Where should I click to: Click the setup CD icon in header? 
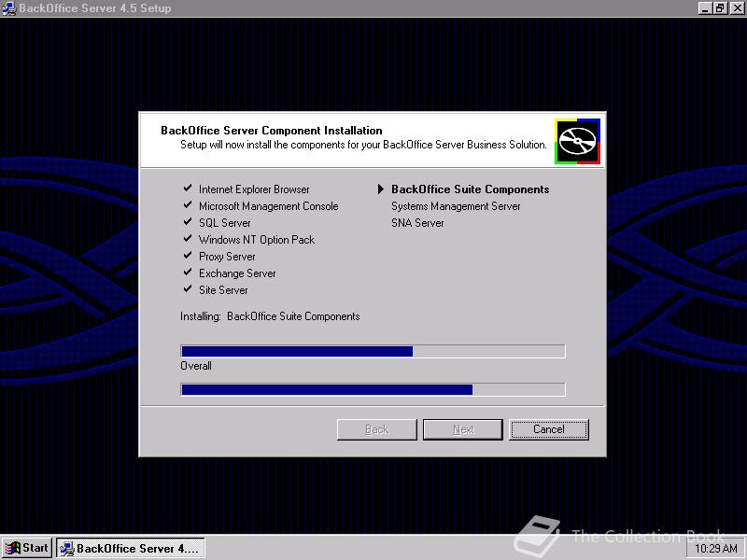click(x=577, y=142)
